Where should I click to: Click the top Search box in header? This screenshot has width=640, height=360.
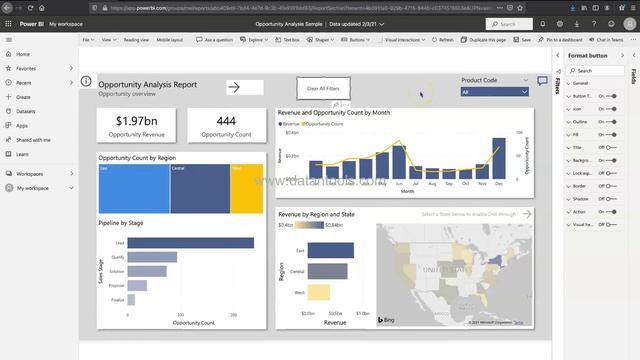coord(509,24)
